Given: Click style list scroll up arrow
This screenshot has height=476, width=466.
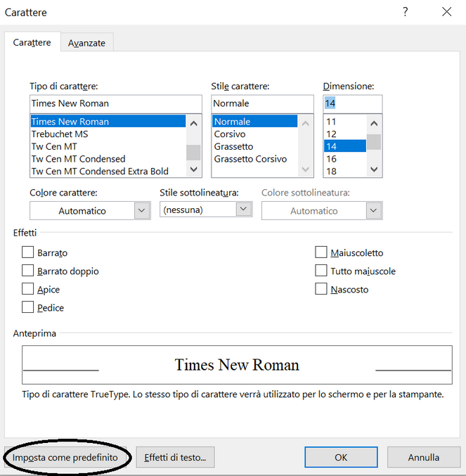Looking at the screenshot, I should (306, 123).
